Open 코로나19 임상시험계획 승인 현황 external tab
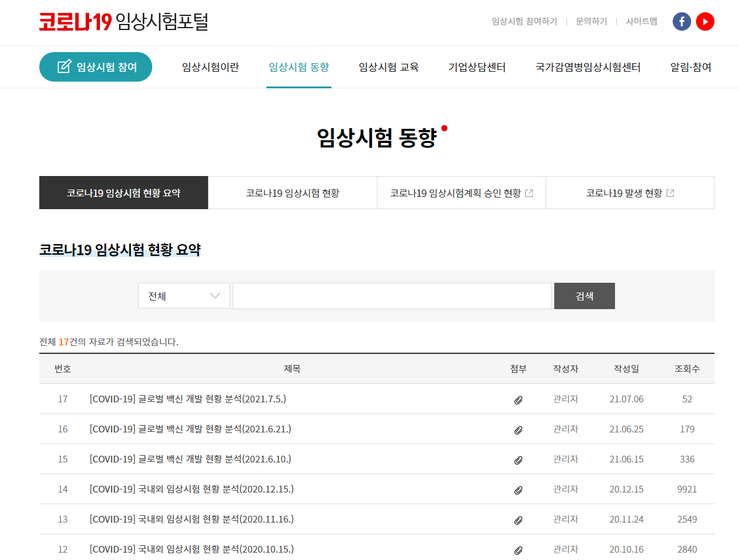The height and width of the screenshot is (560, 739). pos(461,193)
